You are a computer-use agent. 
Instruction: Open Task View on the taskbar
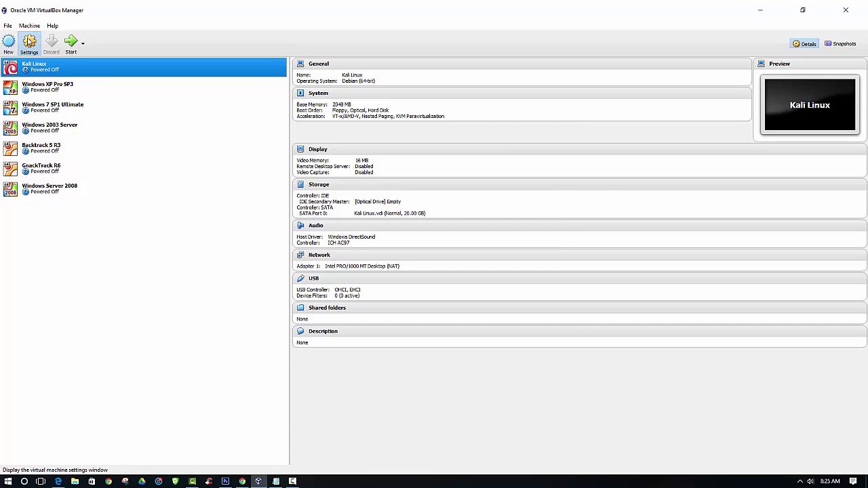[x=41, y=481]
